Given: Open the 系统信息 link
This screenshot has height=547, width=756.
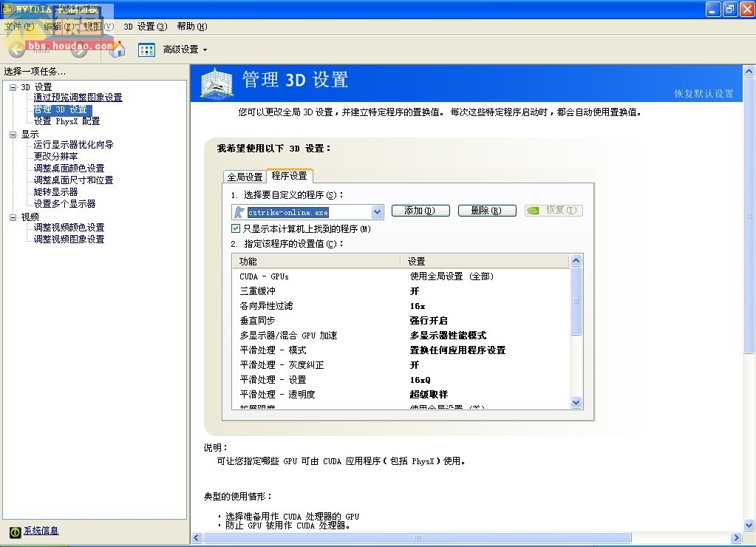Looking at the screenshot, I should [x=41, y=531].
